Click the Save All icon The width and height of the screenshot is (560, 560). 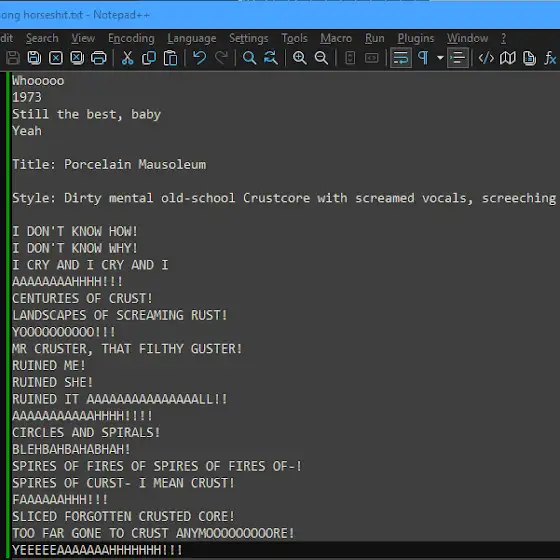click(34, 58)
